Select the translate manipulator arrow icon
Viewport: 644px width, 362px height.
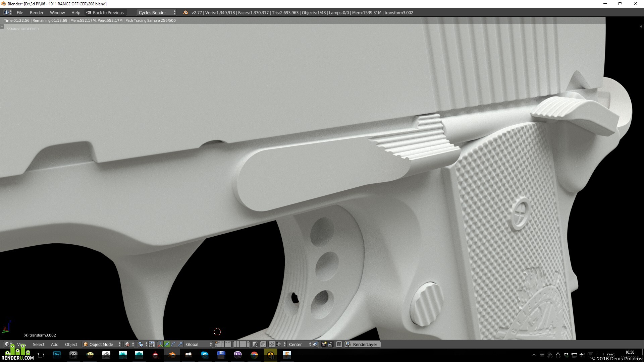click(167, 344)
